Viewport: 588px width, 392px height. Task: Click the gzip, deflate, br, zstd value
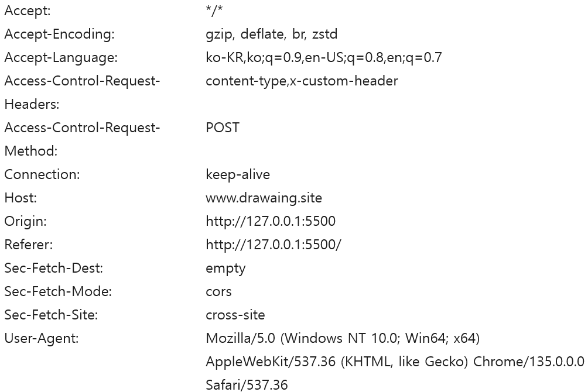click(271, 34)
